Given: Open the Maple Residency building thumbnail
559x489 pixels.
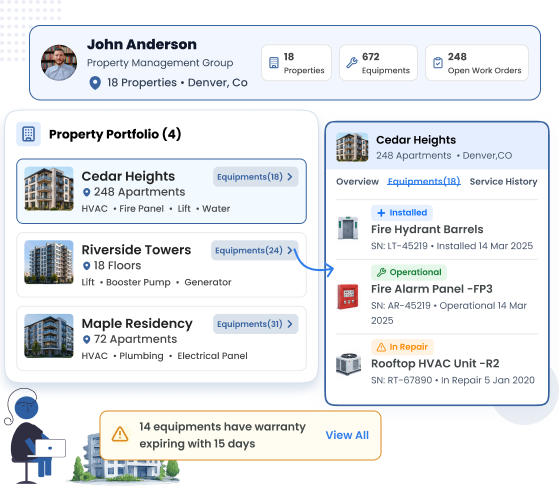Looking at the screenshot, I should pyautogui.click(x=49, y=336).
